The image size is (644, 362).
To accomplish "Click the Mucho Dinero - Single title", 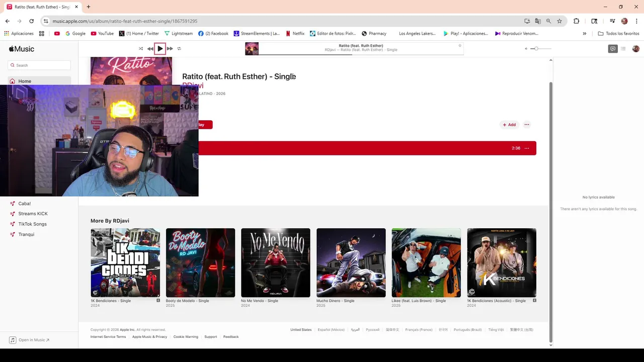I will 335,301.
